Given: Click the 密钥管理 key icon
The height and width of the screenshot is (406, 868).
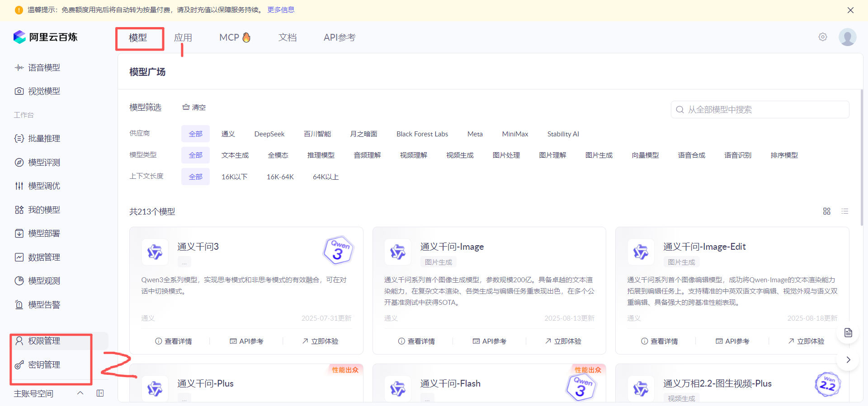Looking at the screenshot, I should [x=19, y=365].
